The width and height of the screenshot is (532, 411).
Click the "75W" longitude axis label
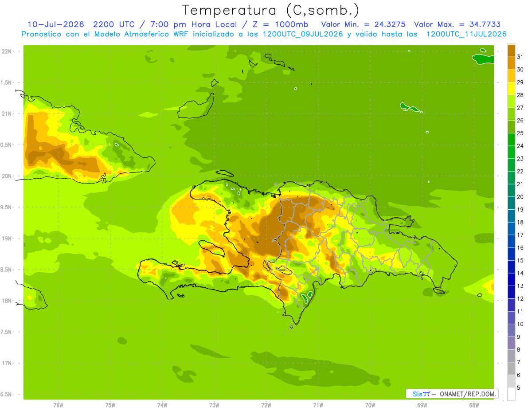point(110,405)
